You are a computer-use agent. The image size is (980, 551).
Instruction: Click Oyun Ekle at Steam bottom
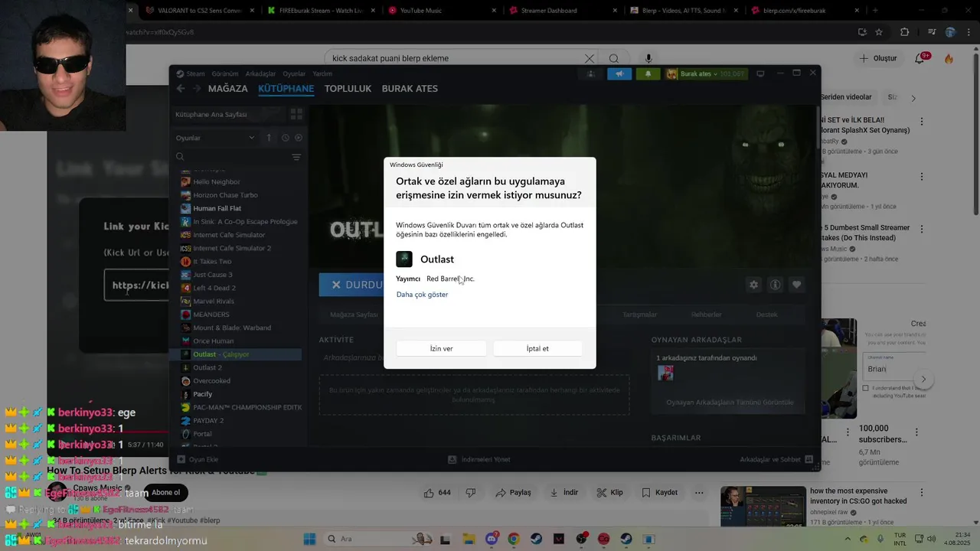pos(198,459)
